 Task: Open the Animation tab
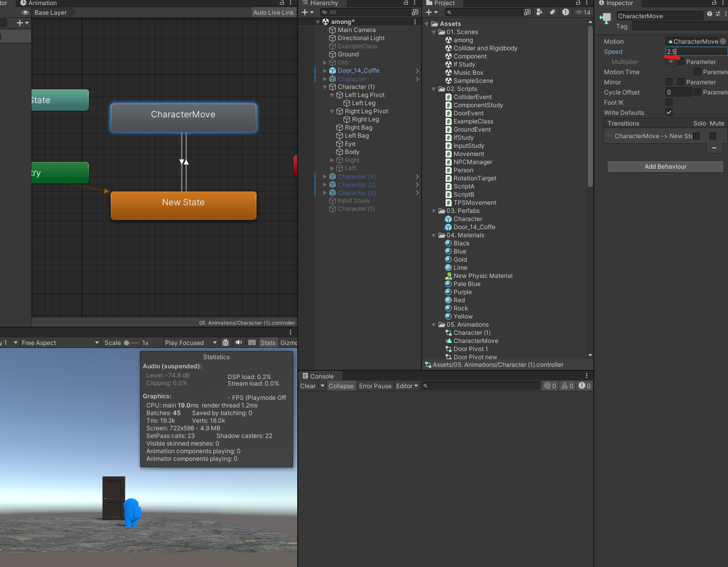[x=39, y=3]
